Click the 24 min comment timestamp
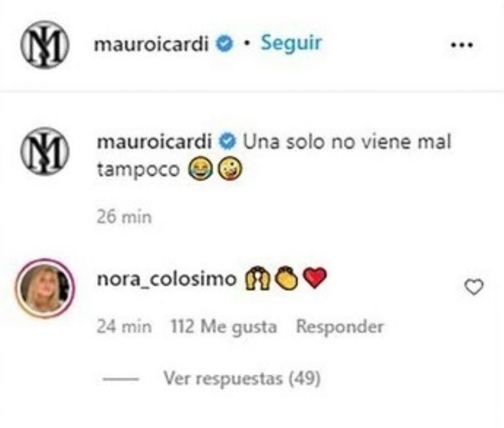Screen dimensions: 504x428 tap(124, 327)
